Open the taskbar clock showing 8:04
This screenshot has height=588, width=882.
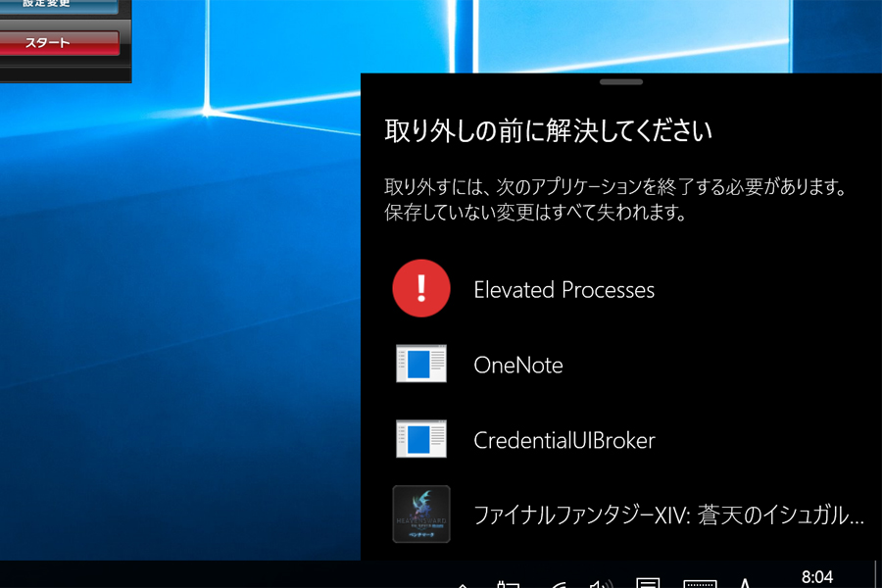tap(816, 578)
